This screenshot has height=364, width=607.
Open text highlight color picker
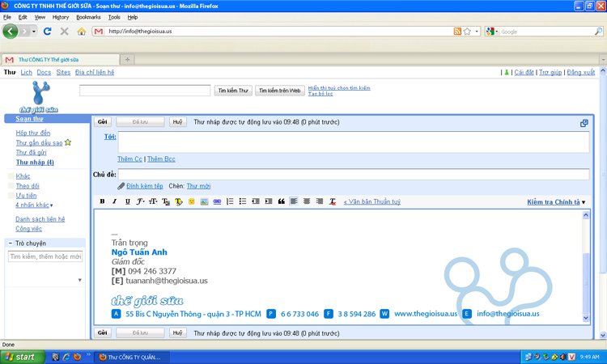click(179, 201)
